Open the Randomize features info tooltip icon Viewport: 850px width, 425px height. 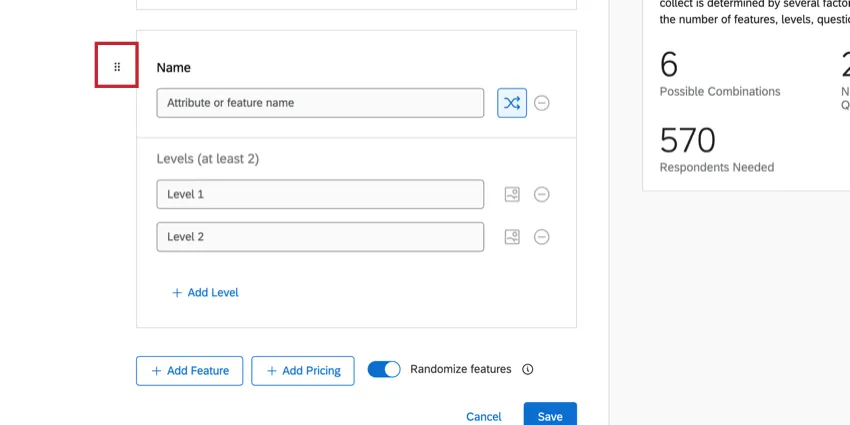pos(528,370)
